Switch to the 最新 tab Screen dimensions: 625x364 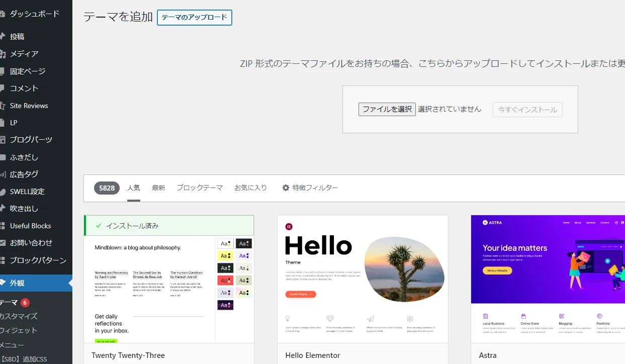click(158, 188)
